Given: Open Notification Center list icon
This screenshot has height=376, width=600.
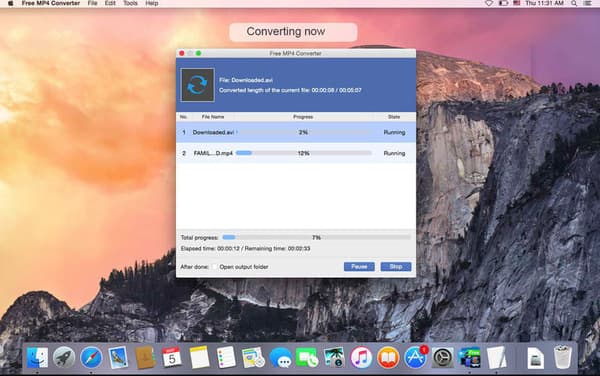Looking at the screenshot, I should click(587, 3).
